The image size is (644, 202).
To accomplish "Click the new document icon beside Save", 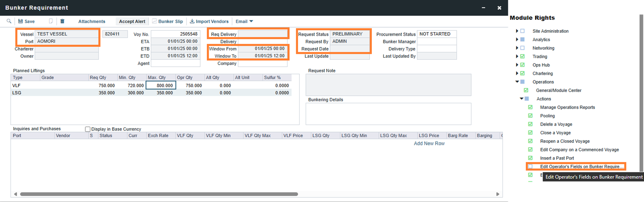I will (x=51, y=21).
